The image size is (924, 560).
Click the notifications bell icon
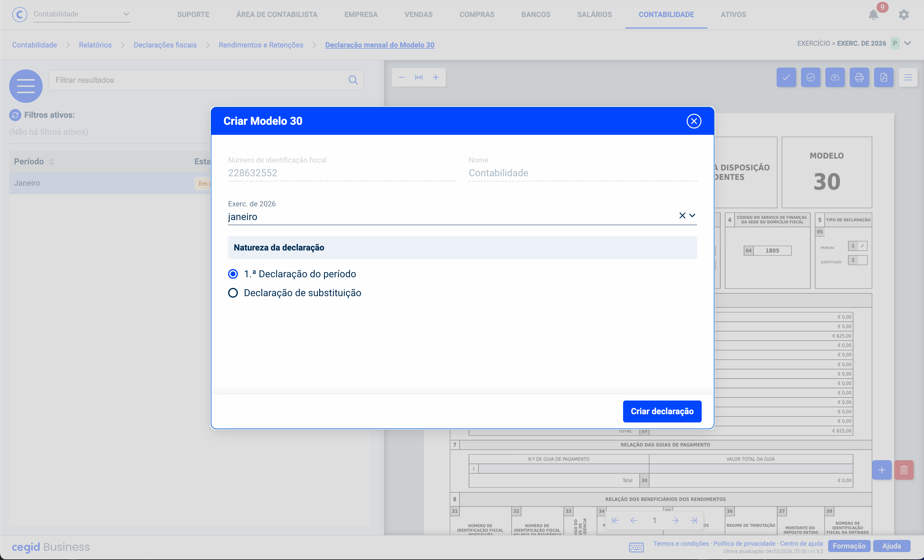pos(873,15)
